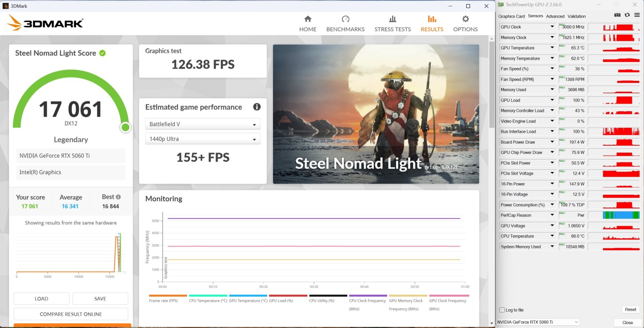
Task: Click the purple CPU Clock Frequency legend swatch
Action: [x=368, y=296]
